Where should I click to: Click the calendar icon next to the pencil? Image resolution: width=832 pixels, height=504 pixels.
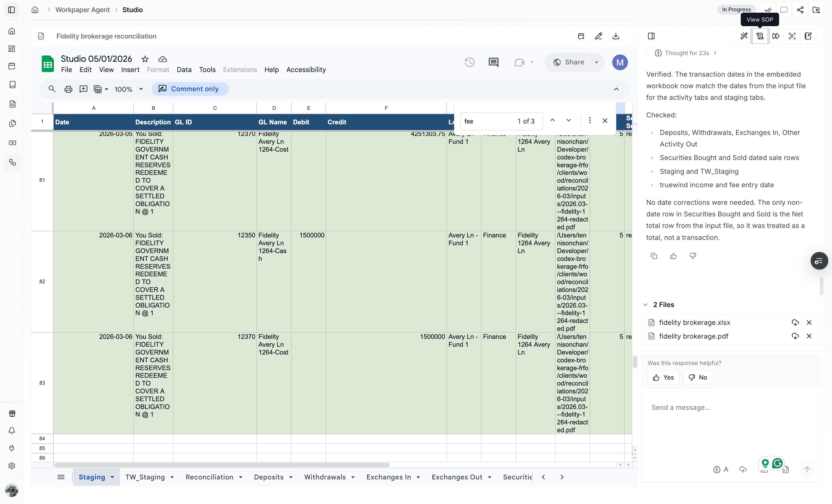tap(581, 36)
